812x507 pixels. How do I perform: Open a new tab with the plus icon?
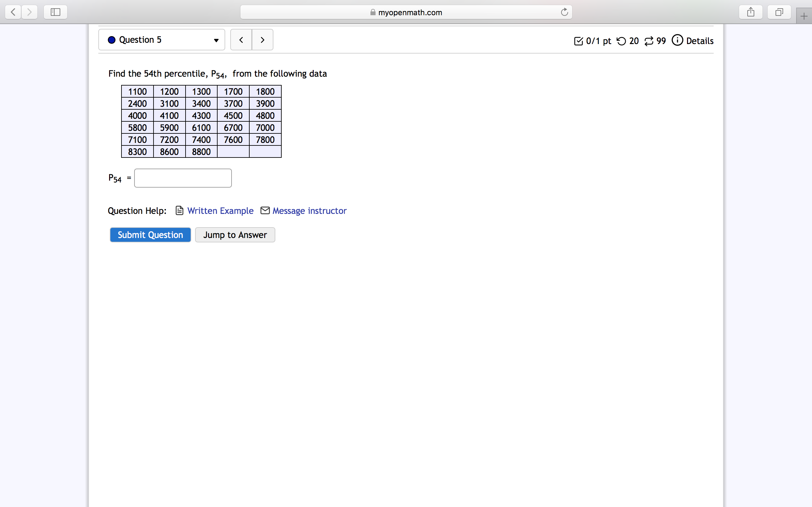(x=804, y=16)
